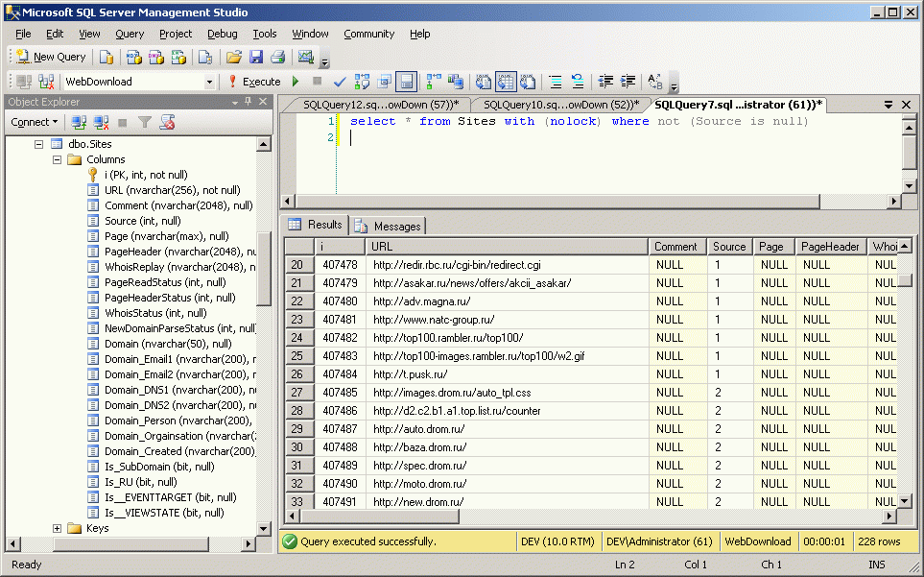Switch to the SQLQuery12.sql tab

tap(380, 105)
